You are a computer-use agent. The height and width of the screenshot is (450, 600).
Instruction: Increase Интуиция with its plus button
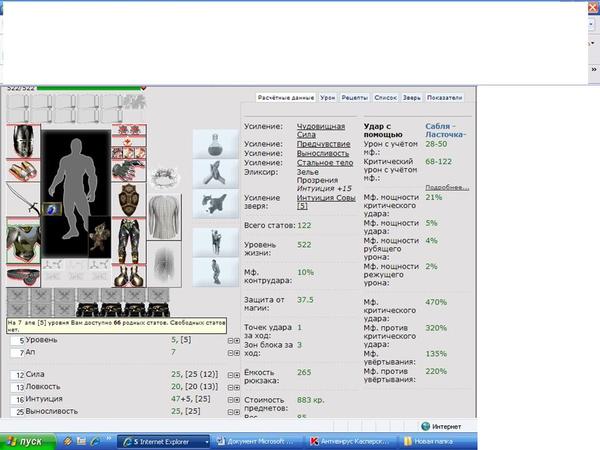[x=237, y=400]
